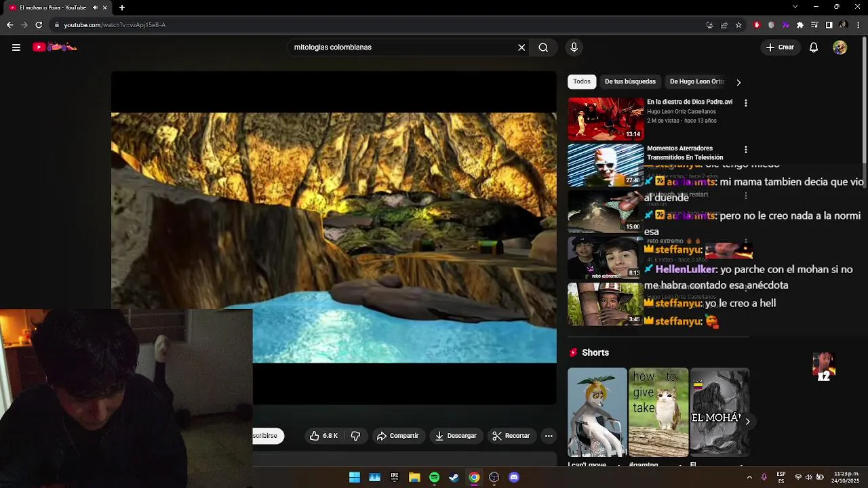Go to the YouTube home logo
Viewport: 868px width, 488px height.
click(54, 47)
